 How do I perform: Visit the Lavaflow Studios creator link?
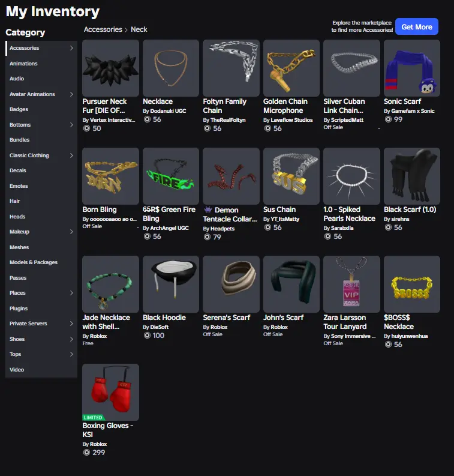pyautogui.click(x=291, y=120)
